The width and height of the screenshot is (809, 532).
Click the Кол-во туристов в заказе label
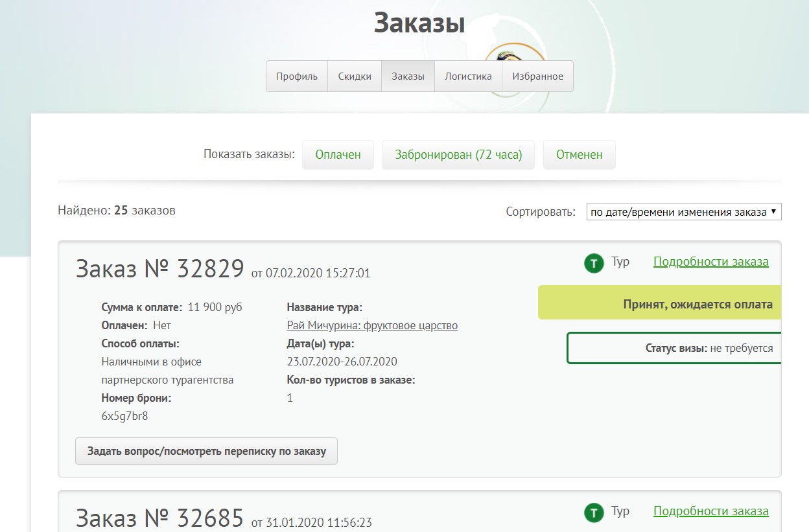(351, 380)
